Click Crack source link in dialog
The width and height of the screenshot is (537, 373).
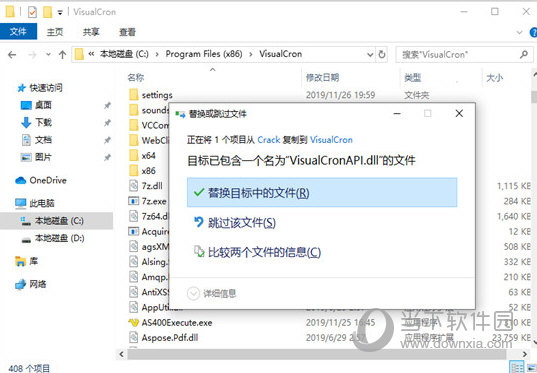point(269,140)
